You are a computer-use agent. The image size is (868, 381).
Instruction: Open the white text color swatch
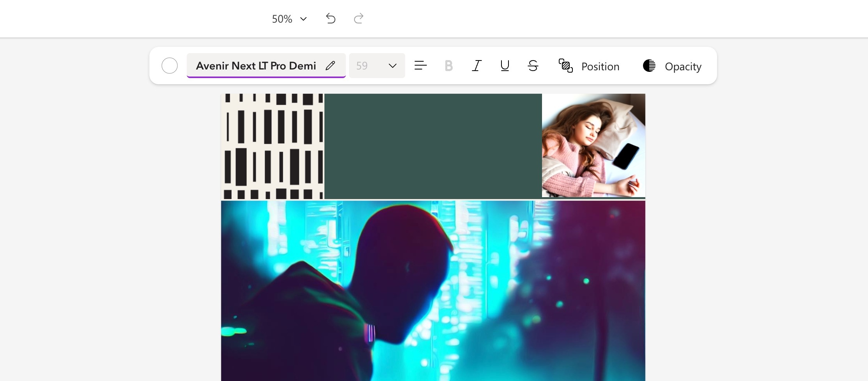(x=170, y=66)
